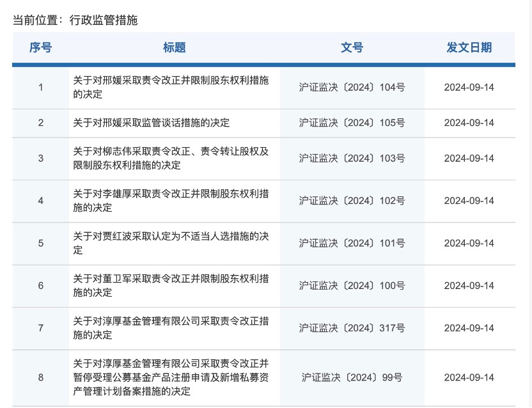Click serial number 3 cell
The height and width of the screenshot is (408, 532).
tap(41, 159)
